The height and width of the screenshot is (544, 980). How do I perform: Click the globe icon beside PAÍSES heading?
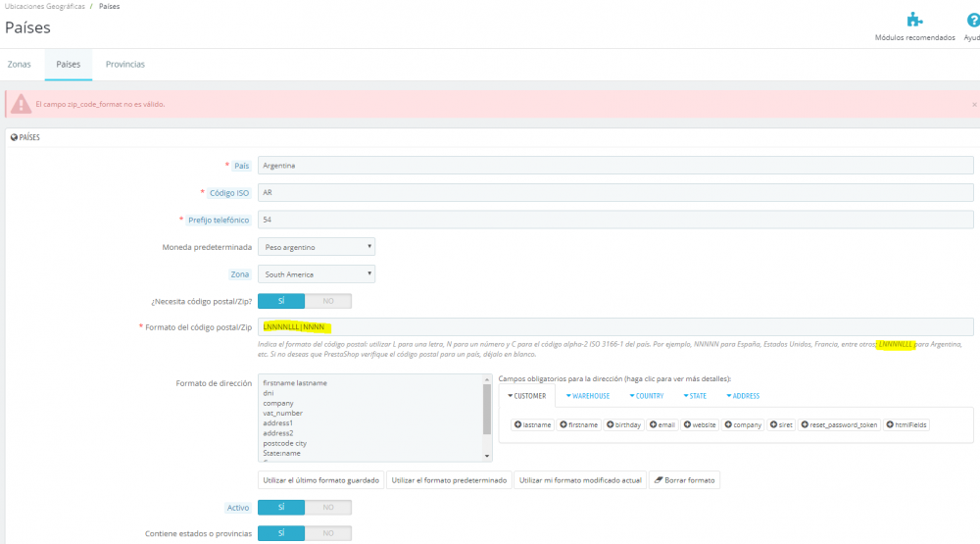(x=14, y=137)
